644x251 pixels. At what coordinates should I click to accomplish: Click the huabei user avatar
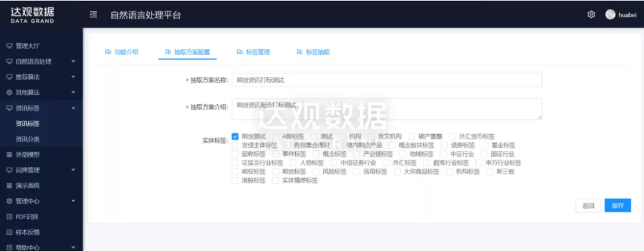click(610, 14)
